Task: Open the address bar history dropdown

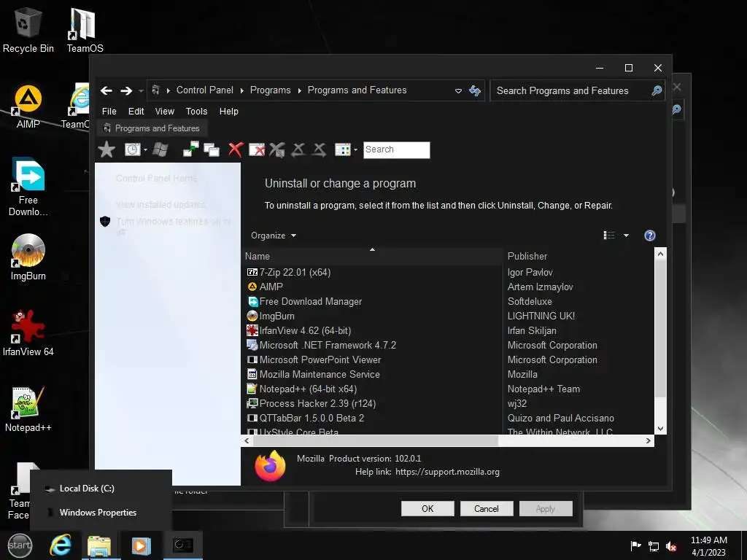Action: 458,90
